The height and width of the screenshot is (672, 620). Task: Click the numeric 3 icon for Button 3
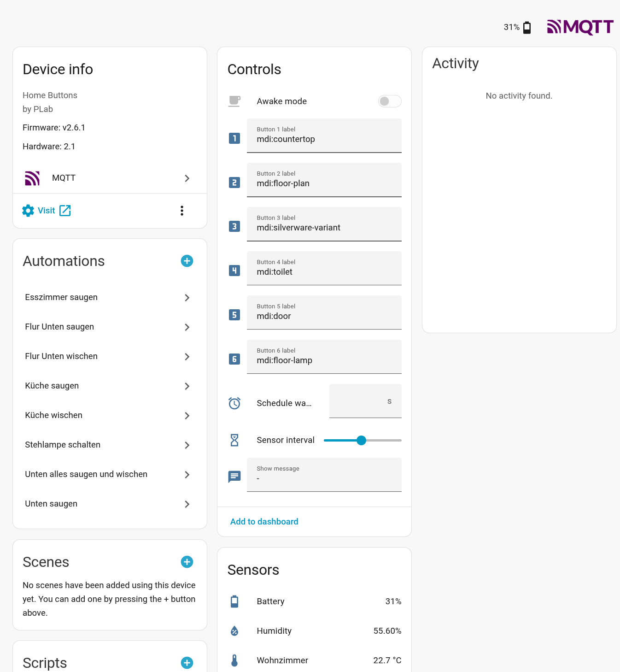coord(234,227)
